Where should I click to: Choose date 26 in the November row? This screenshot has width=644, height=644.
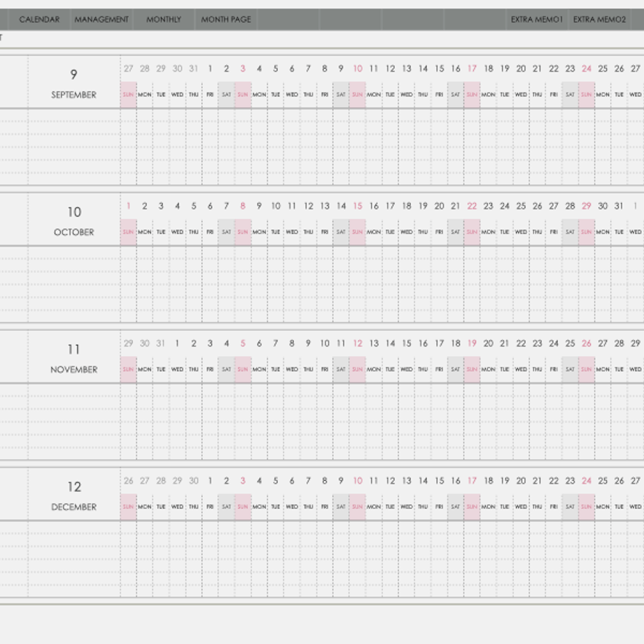tap(587, 344)
